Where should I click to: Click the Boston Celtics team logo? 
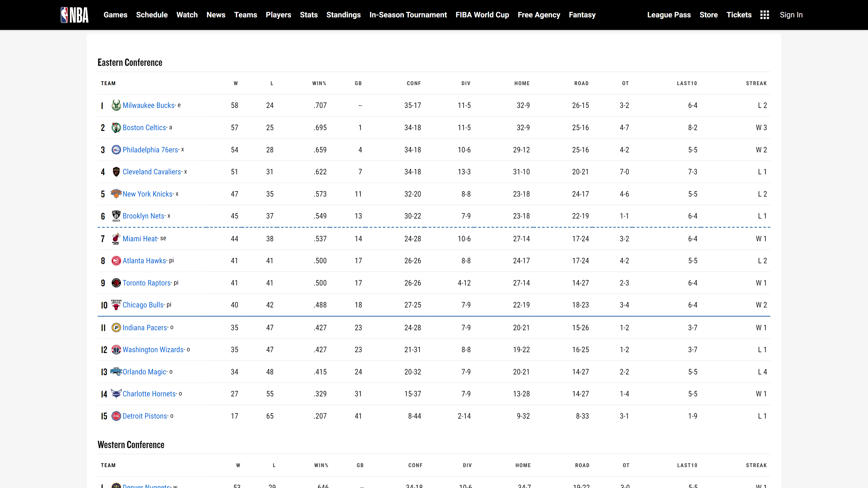116,128
